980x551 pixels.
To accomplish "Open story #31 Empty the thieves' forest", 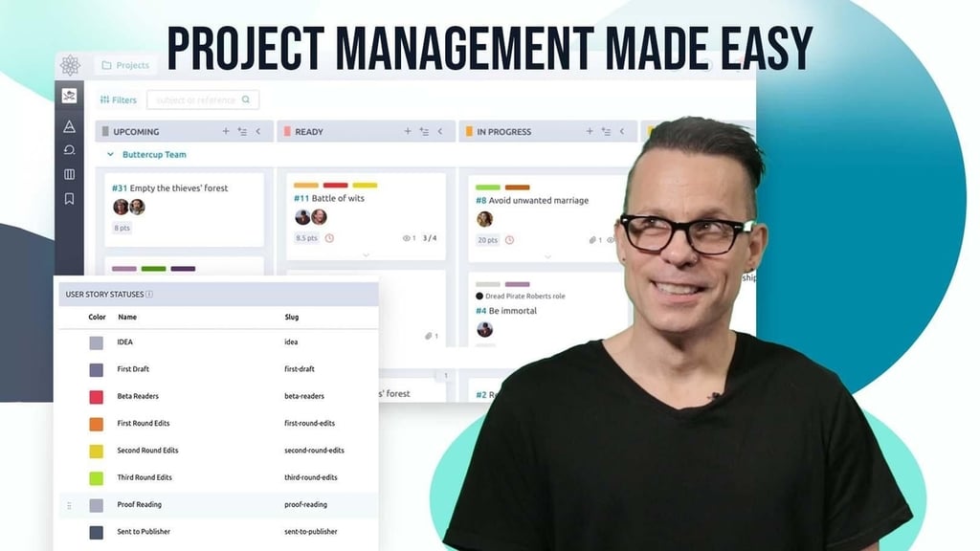I will point(170,188).
